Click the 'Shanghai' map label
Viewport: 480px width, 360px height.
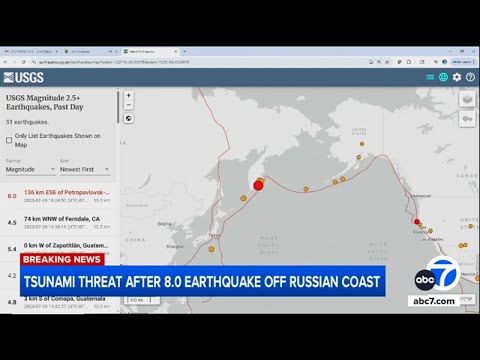175,247
